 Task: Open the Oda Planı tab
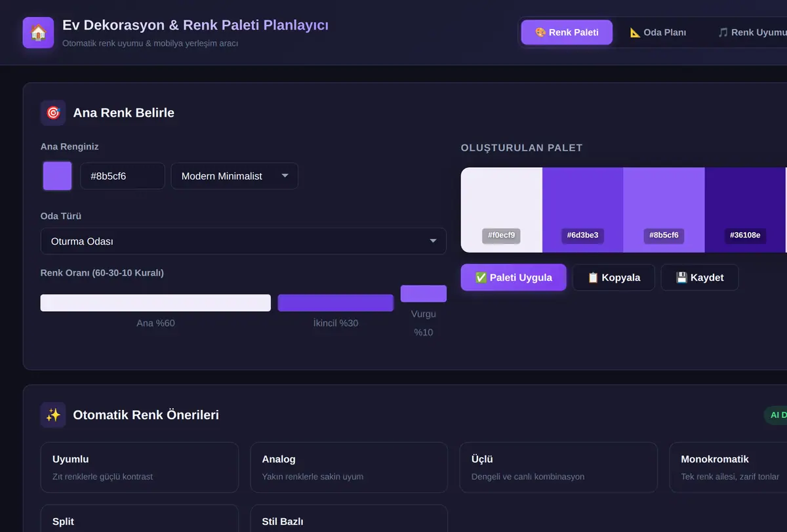(658, 32)
